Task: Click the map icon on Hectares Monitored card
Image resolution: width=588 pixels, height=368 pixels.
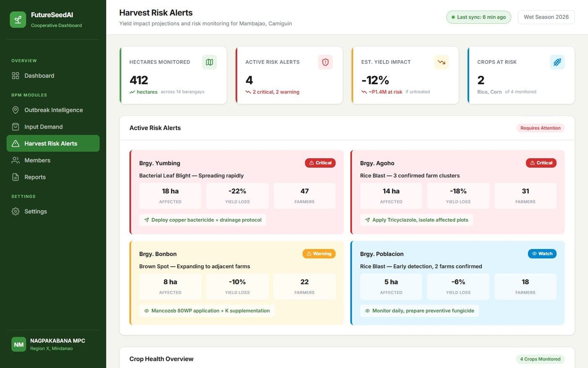Action: click(210, 62)
